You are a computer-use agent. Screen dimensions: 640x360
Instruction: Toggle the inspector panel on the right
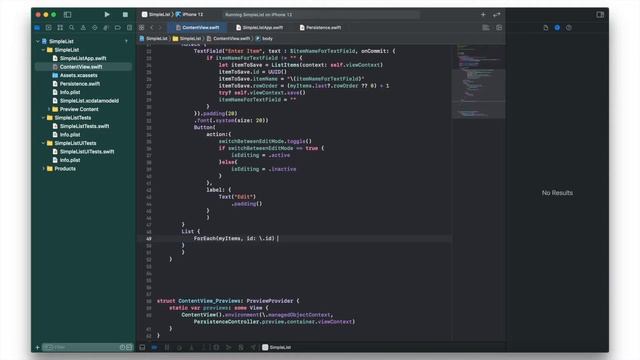600,14
